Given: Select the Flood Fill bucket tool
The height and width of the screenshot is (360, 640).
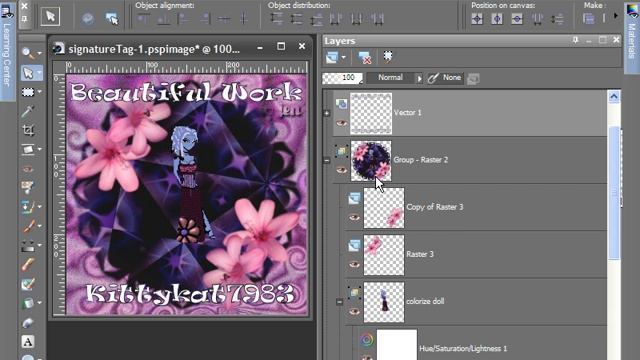Looking at the screenshot, I should coord(28,303).
